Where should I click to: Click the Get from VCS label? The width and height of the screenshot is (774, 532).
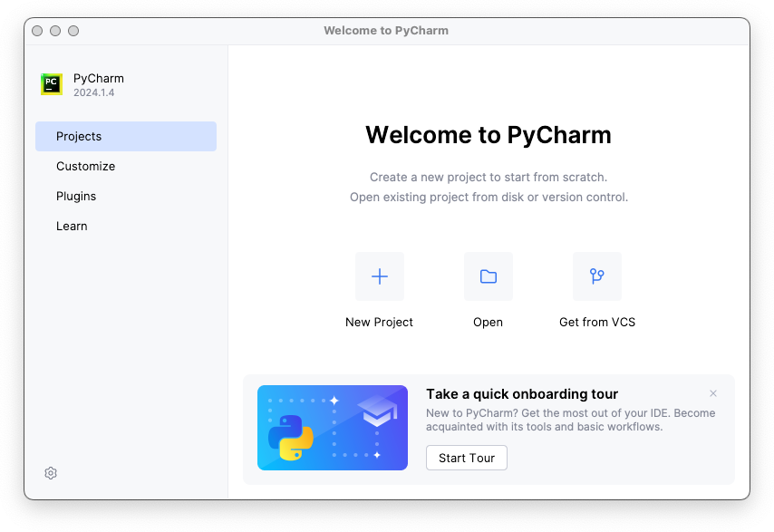pyautogui.click(x=597, y=323)
